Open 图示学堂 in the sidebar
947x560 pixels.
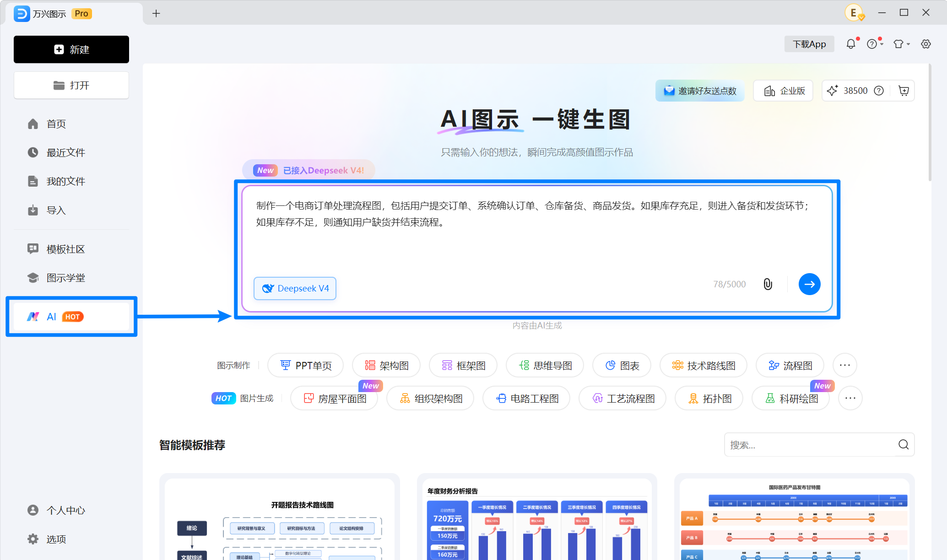click(x=71, y=278)
